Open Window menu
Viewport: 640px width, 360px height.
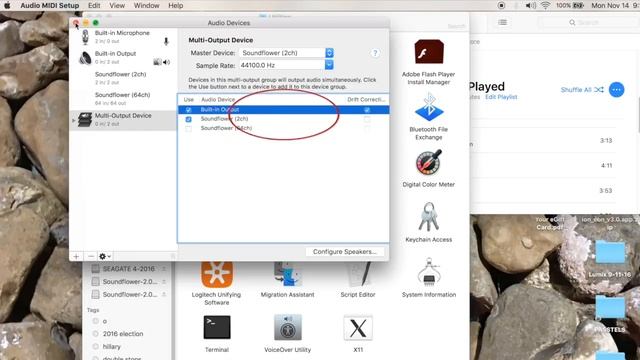click(147, 6)
